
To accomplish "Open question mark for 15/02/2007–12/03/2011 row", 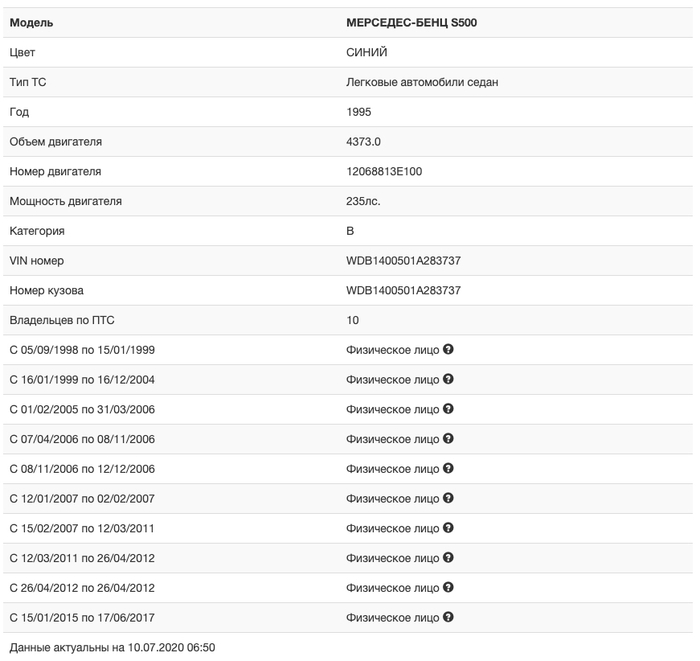I will [449, 528].
